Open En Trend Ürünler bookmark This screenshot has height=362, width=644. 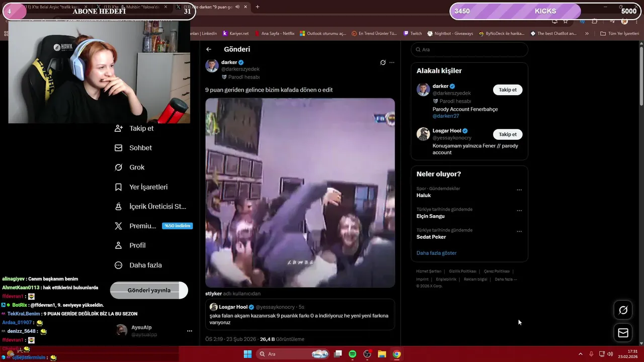point(374,34)
